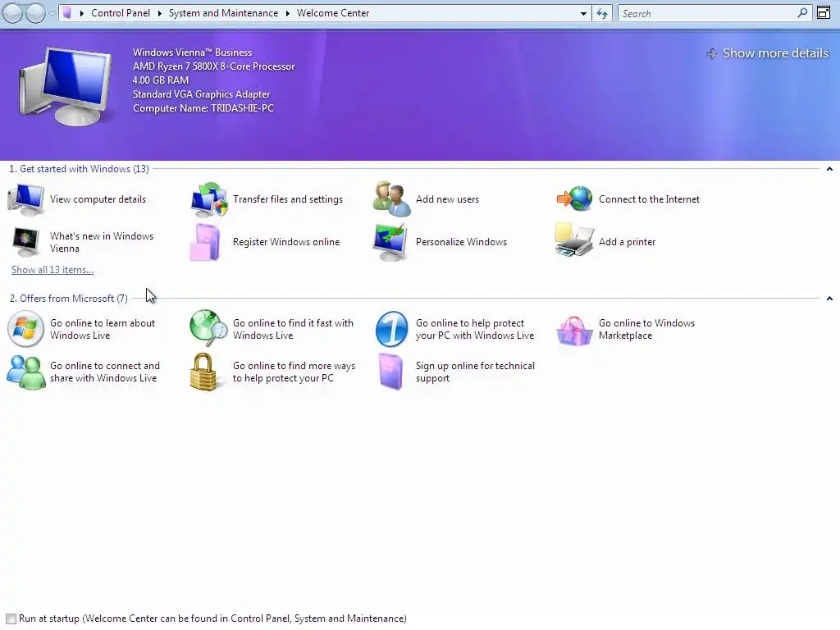Viewport: 840px width, 630px height.
Task: Open View computer details icon
Action: 25,199
